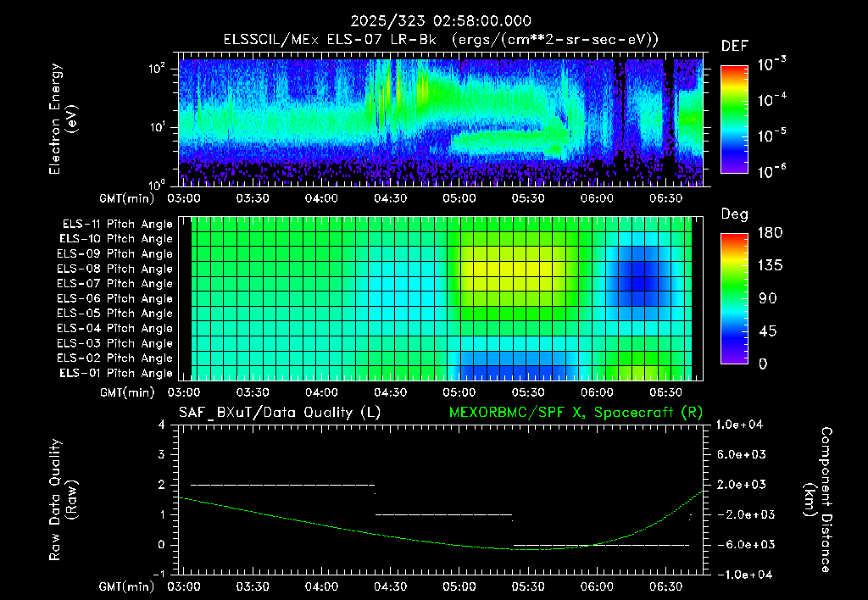
Task: Click 04:30 time label under pitch angle panel
Action: pos(390,392)
